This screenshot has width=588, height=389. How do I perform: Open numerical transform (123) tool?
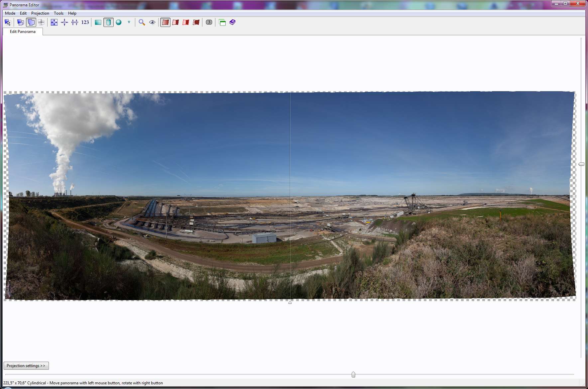85,22
